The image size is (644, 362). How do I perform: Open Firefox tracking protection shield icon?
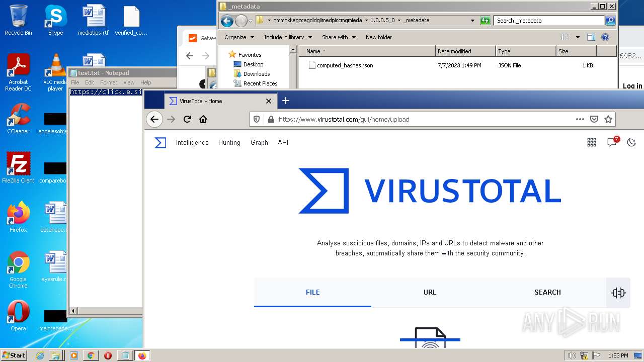(257, 119)
